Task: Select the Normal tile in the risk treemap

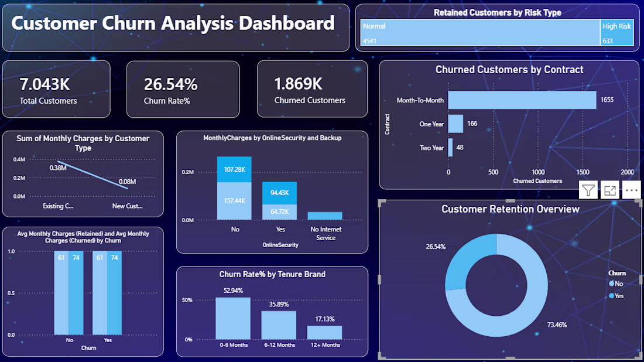Action: (x=480, y=32)
